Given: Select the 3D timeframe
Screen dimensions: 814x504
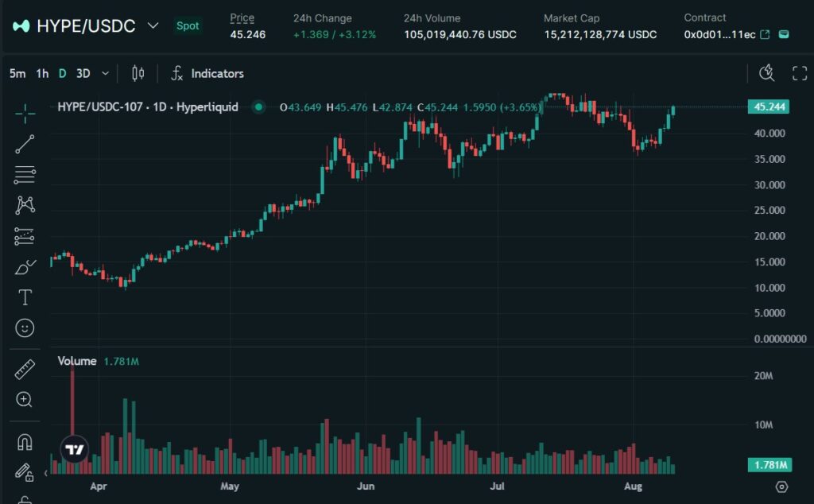Looking at the screenshot, I should [83, 73].
